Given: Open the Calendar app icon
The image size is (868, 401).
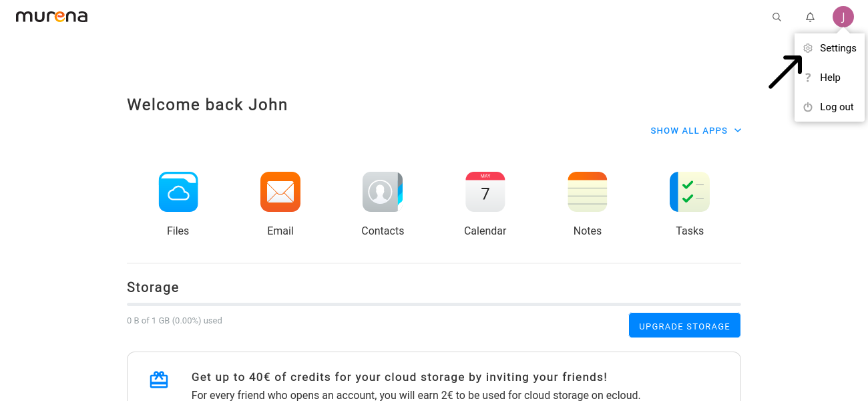Looking at the screenshot, I should click(485, 192).
